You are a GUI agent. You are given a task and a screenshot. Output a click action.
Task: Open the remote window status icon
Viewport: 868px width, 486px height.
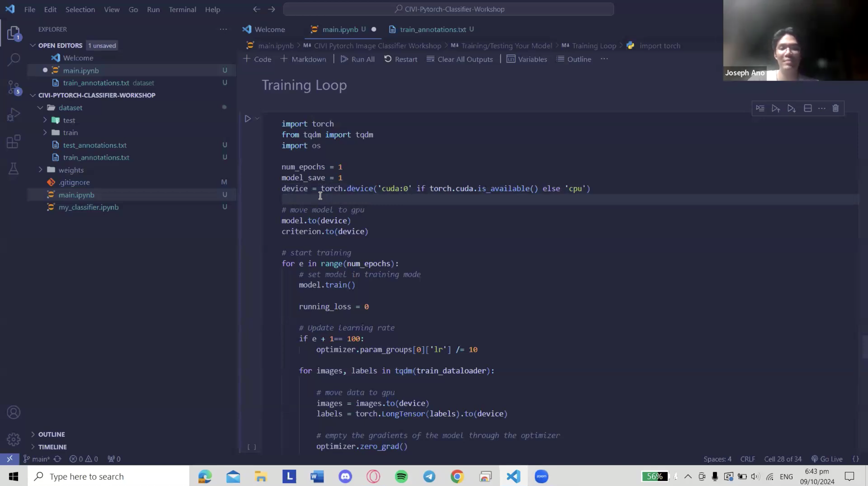click(10, 459)
